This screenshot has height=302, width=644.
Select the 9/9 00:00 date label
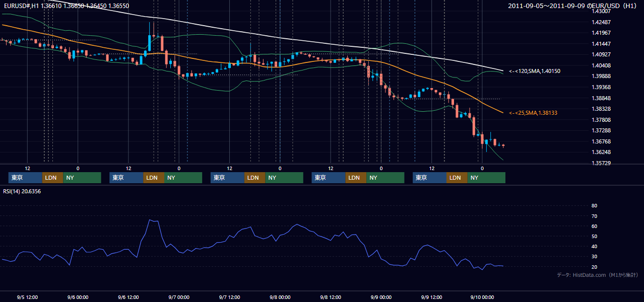point(381,297)
